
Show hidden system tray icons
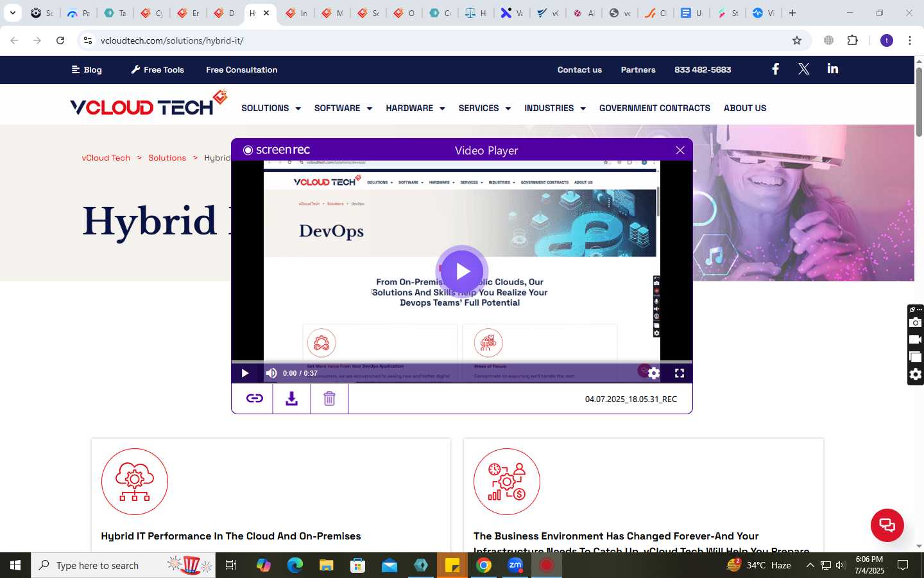[810, 565]
